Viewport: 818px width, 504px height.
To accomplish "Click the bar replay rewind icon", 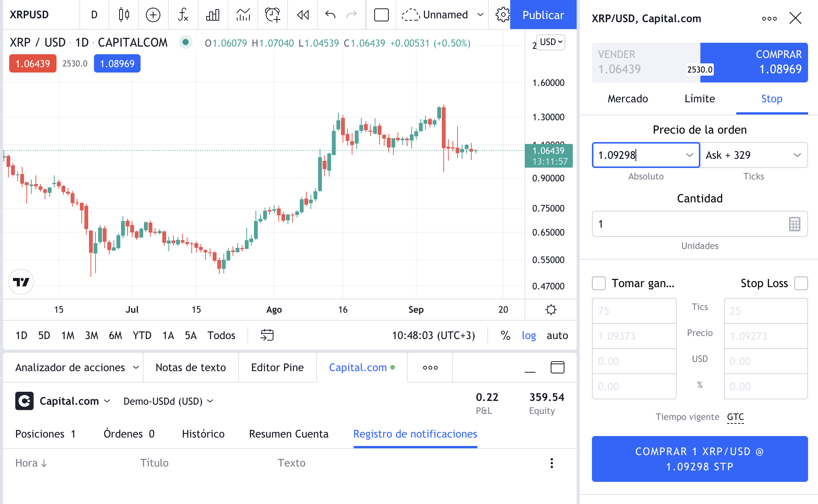I will point(303,15).
